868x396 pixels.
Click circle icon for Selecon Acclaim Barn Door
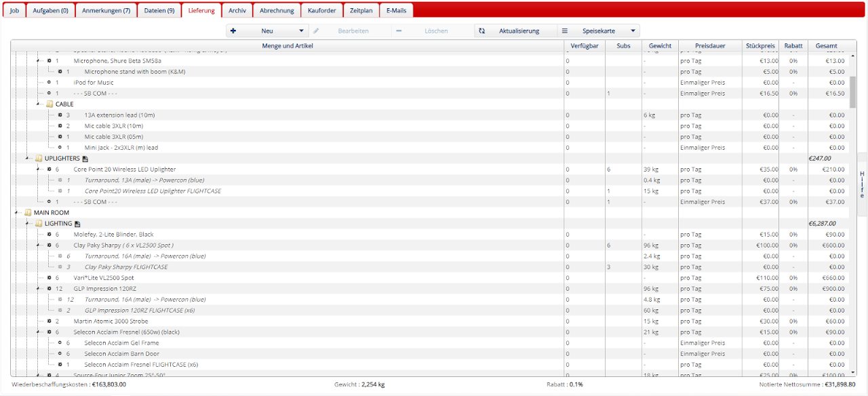tap(60, 354)
